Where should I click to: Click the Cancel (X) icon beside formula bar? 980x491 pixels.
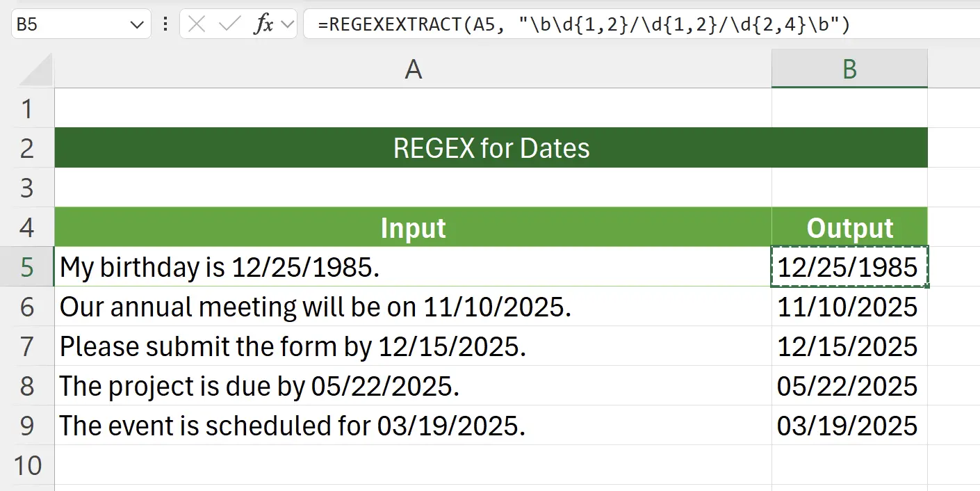coord(197,23)
